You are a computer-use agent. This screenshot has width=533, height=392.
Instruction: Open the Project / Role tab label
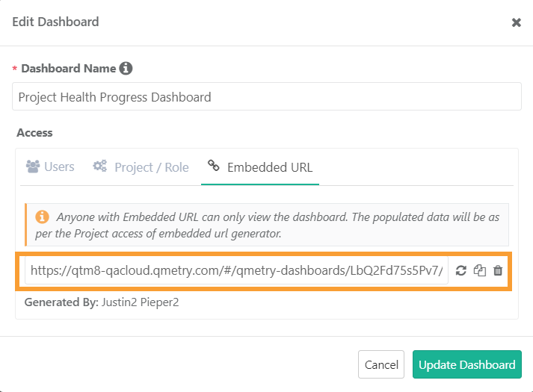click(x=151, y=167)
